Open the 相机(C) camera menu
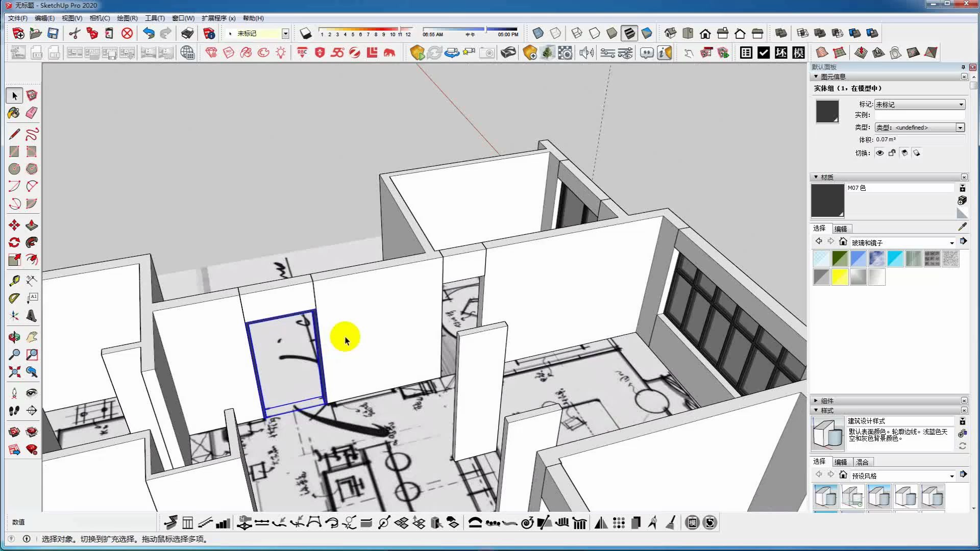 [x=100, y=18]
